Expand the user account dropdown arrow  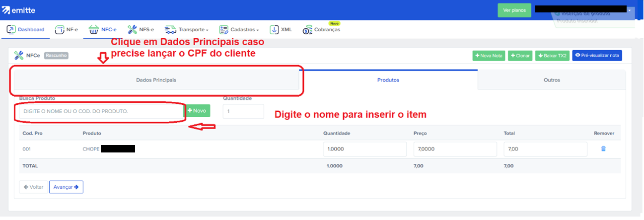pyautogui.click(x=630, y=10)
